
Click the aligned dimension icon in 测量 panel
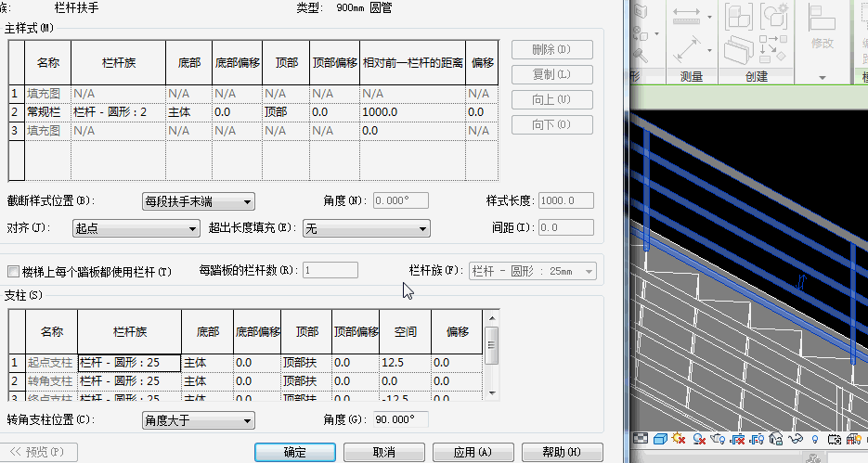tap(686, 17)
